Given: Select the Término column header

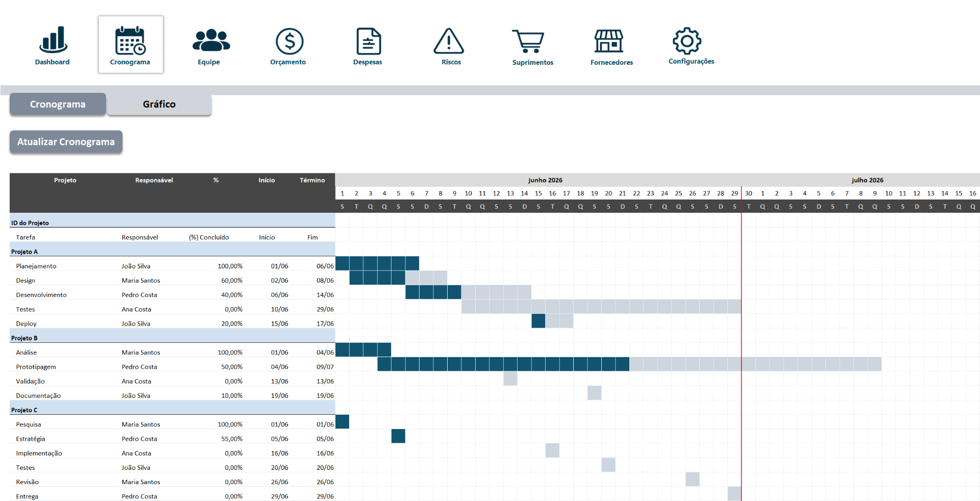Looking at the screenshot, I should pos(312,180).
